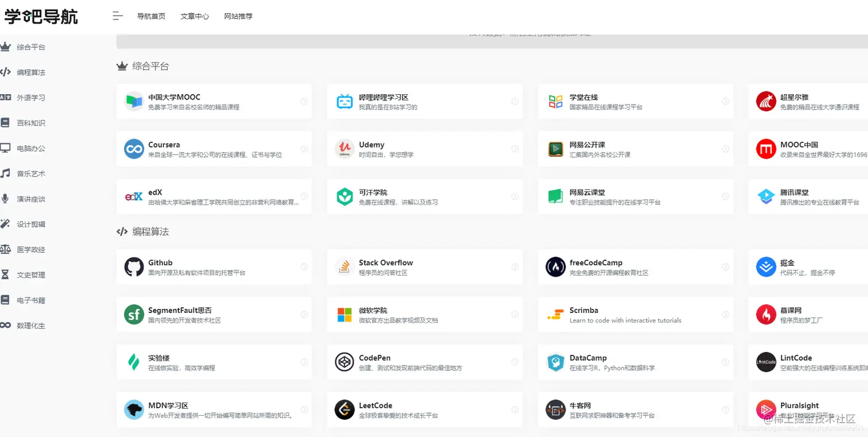Open the 哔哩哔哩学习区 TV logo icon
This screenshot has height=437, width=868.
click(344, 102)
